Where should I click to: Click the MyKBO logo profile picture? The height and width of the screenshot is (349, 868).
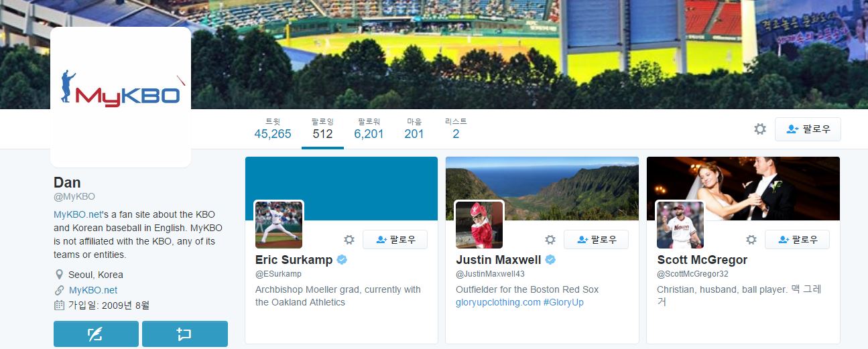click(x=121, y=97)
